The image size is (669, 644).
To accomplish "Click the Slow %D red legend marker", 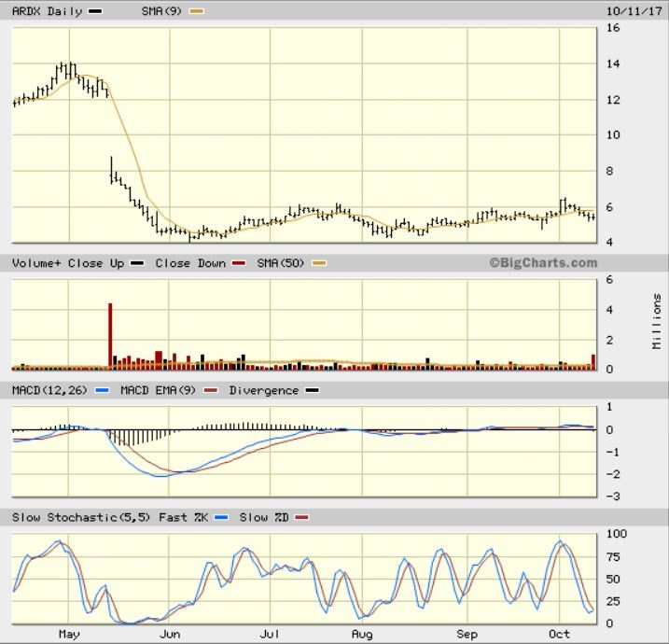I will coord(300,518).
